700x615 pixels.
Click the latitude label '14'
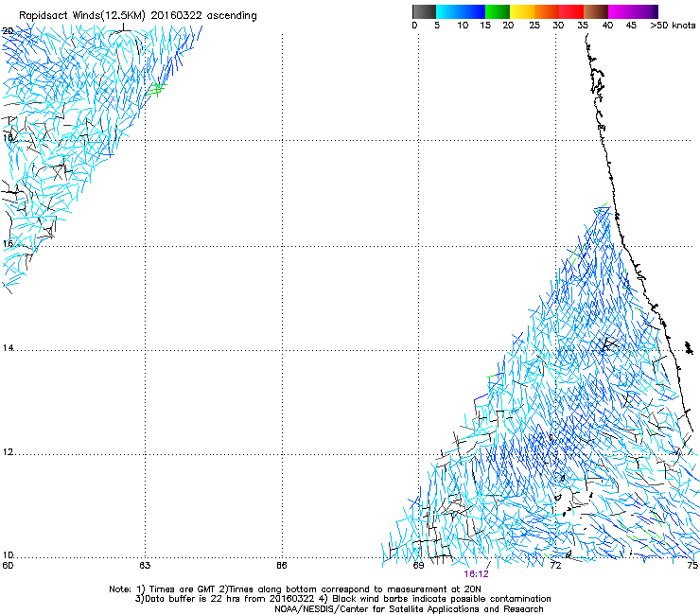pyautogui.click(x=8, y=348)
